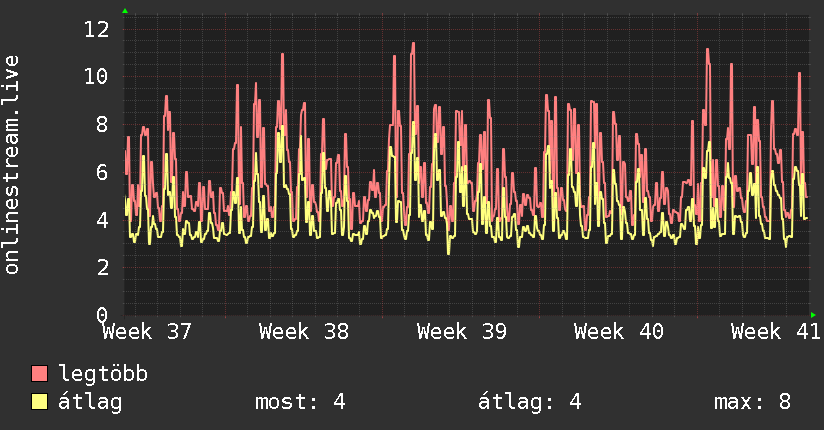Click the Week 39 axis label
The width and height of the screenshot is (824, 430).
(x=461, y=332)
